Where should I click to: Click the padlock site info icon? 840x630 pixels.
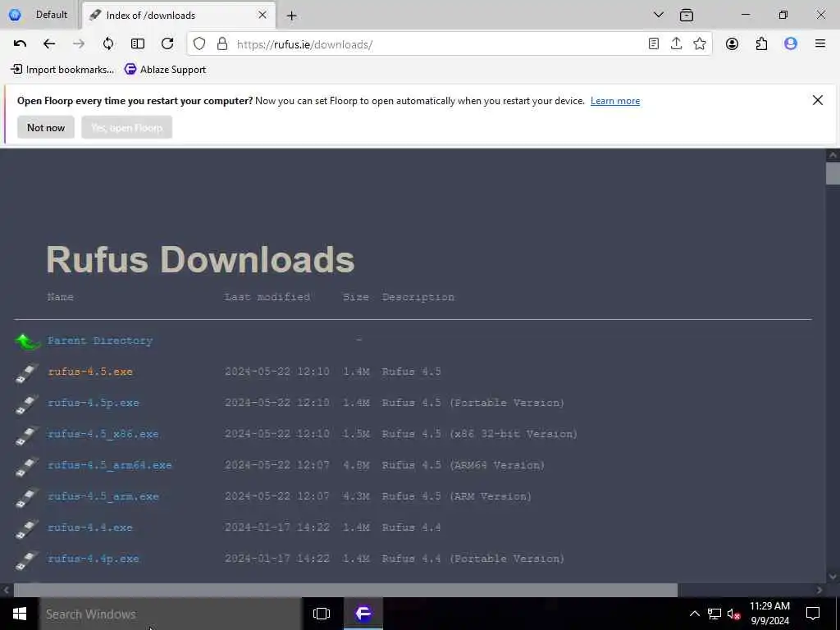pyautogui.click(x=222, y=44)
